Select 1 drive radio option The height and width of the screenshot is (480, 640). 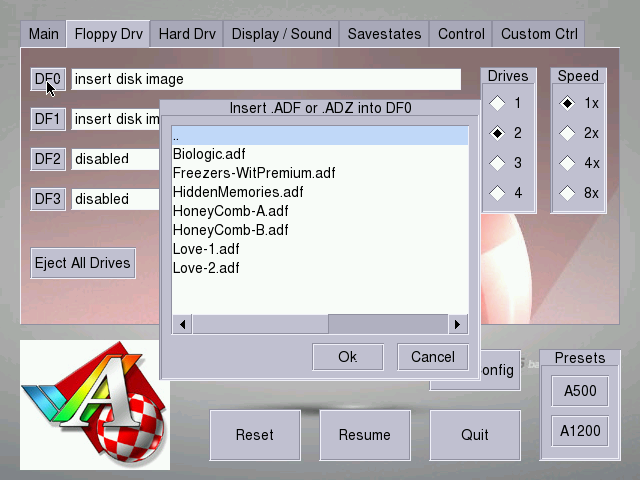(x=497, y=103)
